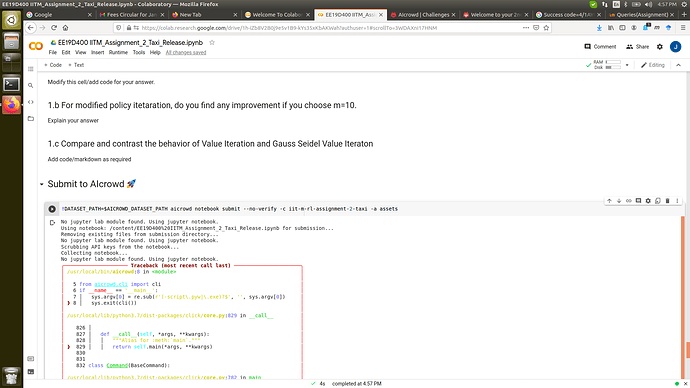The height and width of the screenshot is (388, 690).
Task: Switch to the New Tab tab
Action: (204, 15)
